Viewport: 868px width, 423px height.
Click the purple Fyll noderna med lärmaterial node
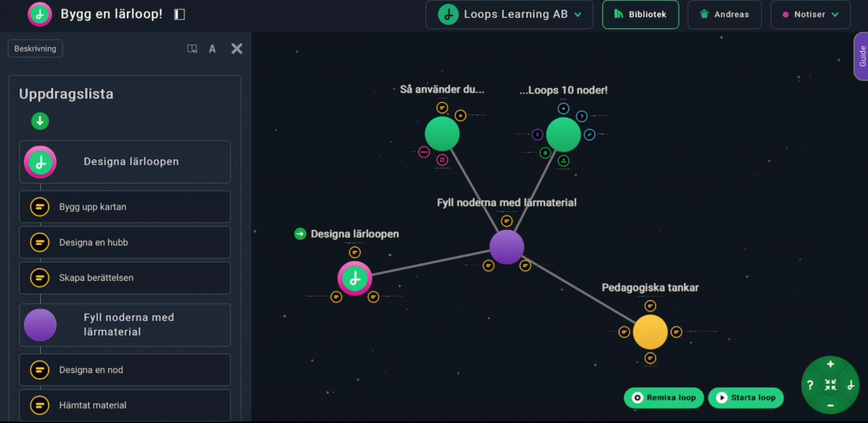506,247
